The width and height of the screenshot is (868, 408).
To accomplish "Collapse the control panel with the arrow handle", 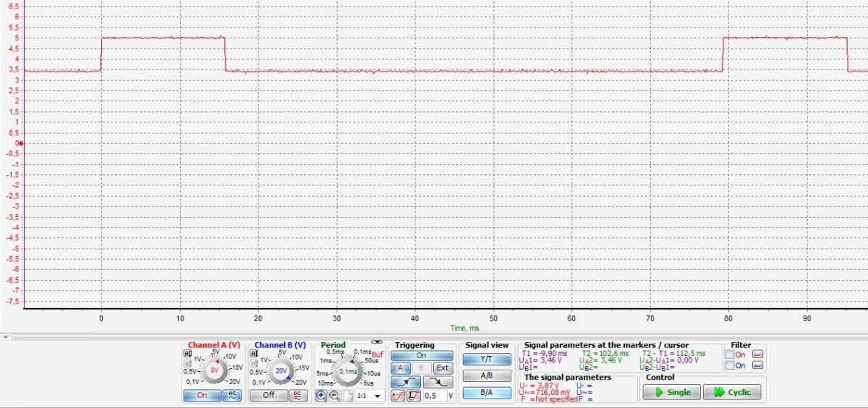I will pos(376,341).
